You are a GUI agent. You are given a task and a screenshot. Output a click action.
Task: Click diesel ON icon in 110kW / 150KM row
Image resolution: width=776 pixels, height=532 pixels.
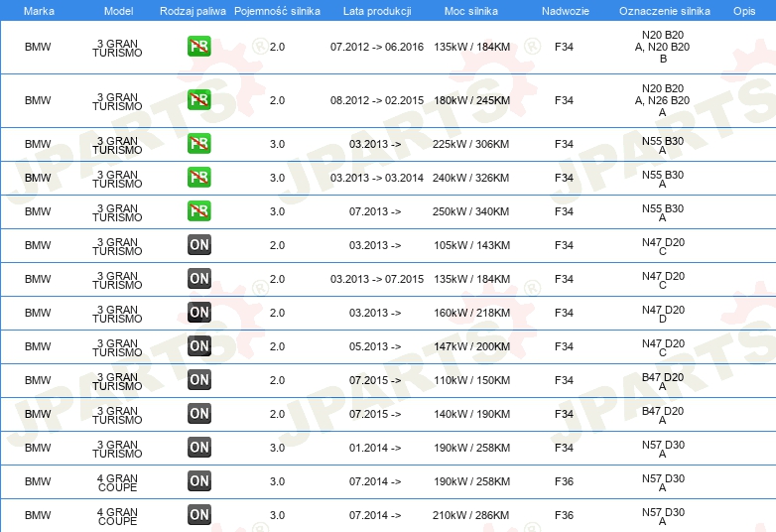(x=198, y=379)
